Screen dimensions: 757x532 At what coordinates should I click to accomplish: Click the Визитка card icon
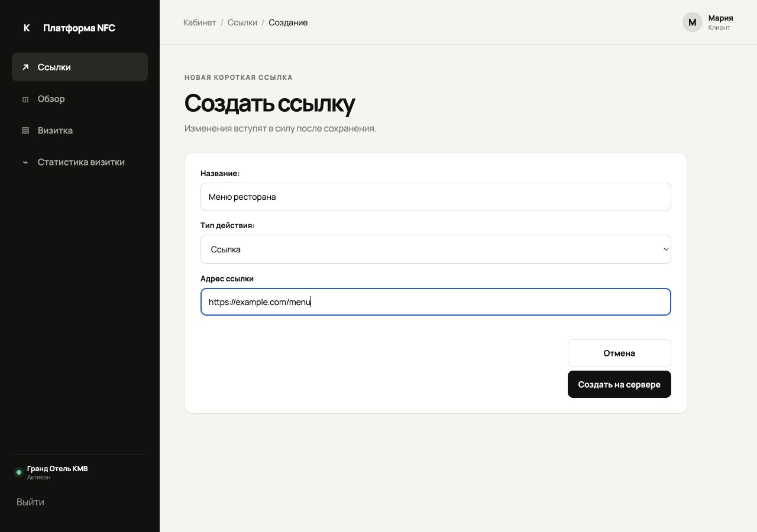25,131
